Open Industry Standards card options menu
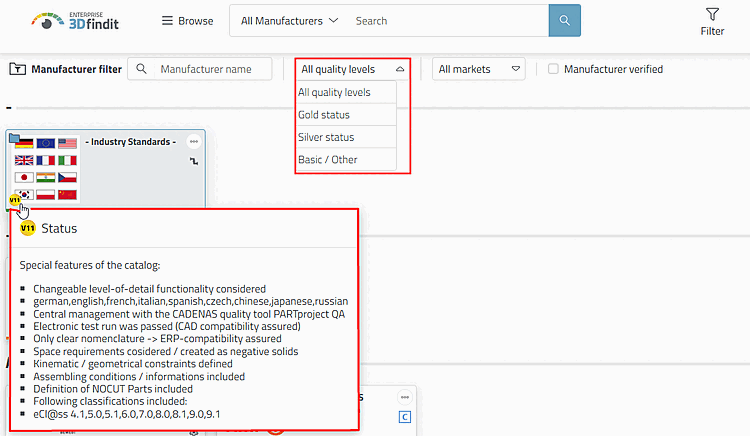The image size is (750, 436). tap(194, 142)
